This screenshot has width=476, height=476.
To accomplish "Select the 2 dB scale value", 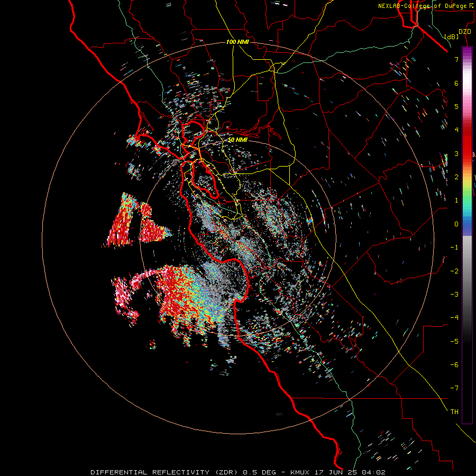I will [456, 177].
